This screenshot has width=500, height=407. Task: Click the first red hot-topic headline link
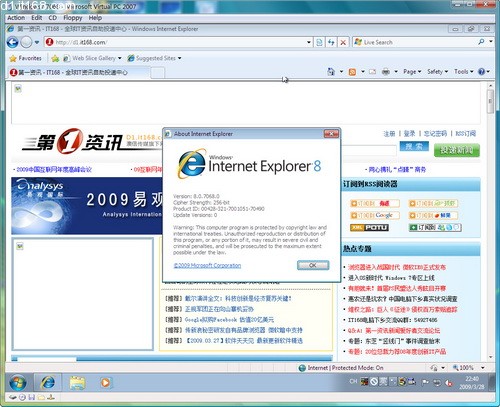[x=397, y=267]
